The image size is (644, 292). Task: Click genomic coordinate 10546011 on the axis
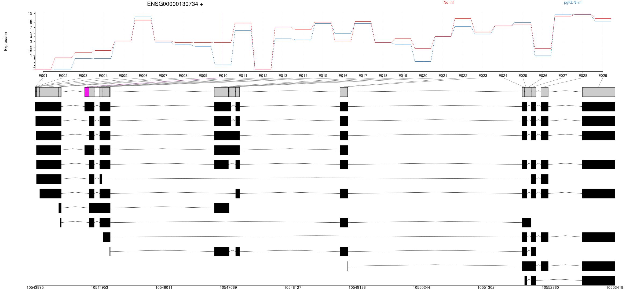click(x=164, y=287)
